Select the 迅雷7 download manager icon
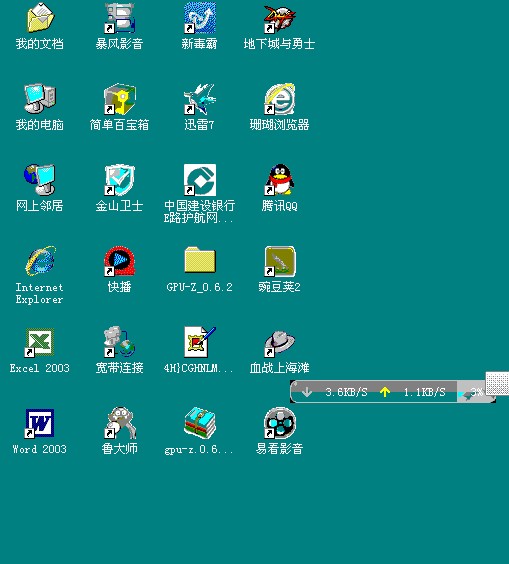Screen dimensions: 509x564 (x=200, y=99)
